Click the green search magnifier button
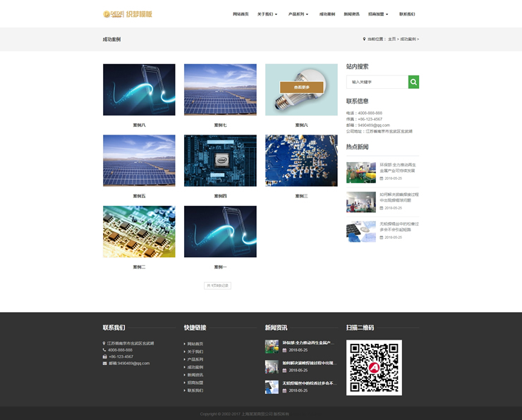This screenshot has width=522, height=420. (x=413, y=82)
